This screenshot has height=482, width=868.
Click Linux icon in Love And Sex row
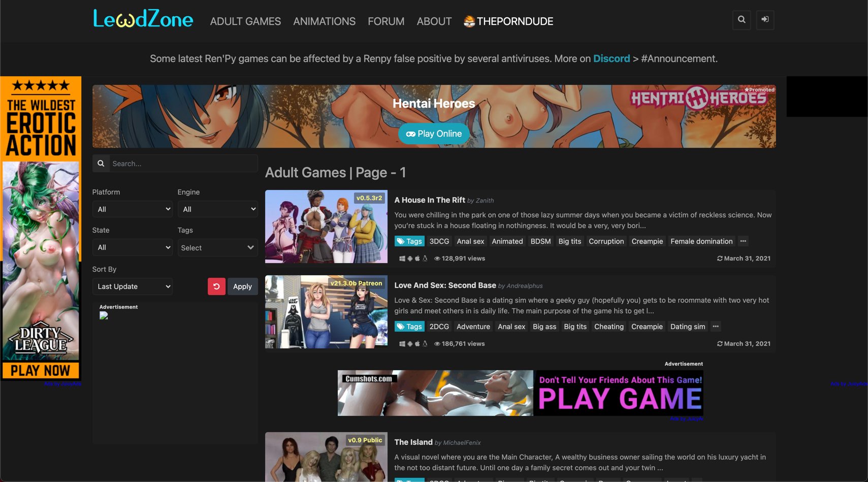click(x=425, y=344)
